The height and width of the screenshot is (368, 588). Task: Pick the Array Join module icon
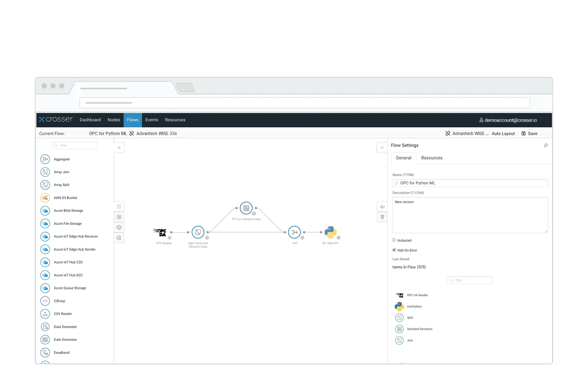pyautogui.click(x=45, y=172)
